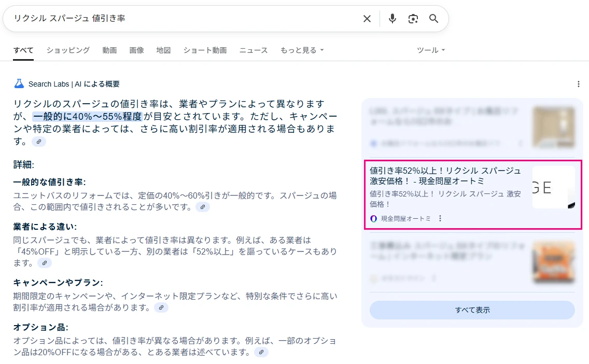
Task: Open the source link icon after the intro paragraph
Action: pos(39,142)
